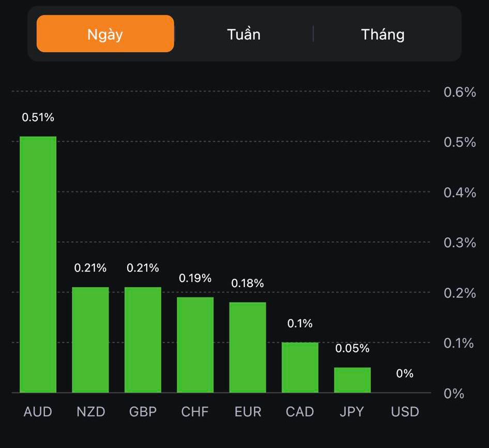Screen dimensions: 489x448
Task: Click the CHF currency label
Action: [x=195, y=412]
